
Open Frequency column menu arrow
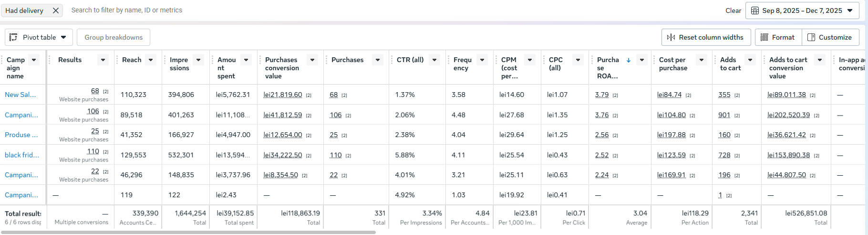(482, 60)
